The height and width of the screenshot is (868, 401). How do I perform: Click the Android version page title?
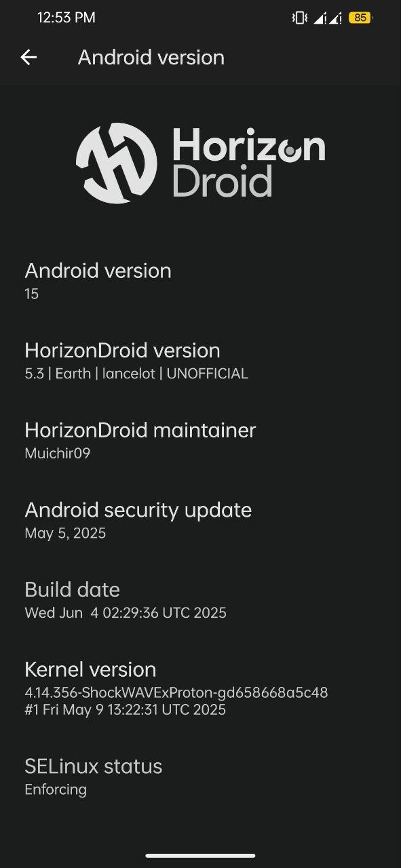tap(151, 58)
